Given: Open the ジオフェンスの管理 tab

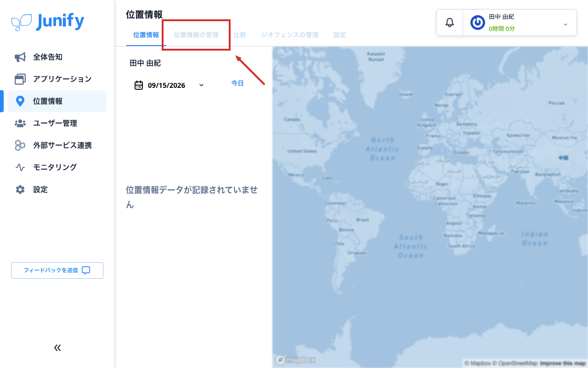Looking at the screenshot, I should pos(289,35).
